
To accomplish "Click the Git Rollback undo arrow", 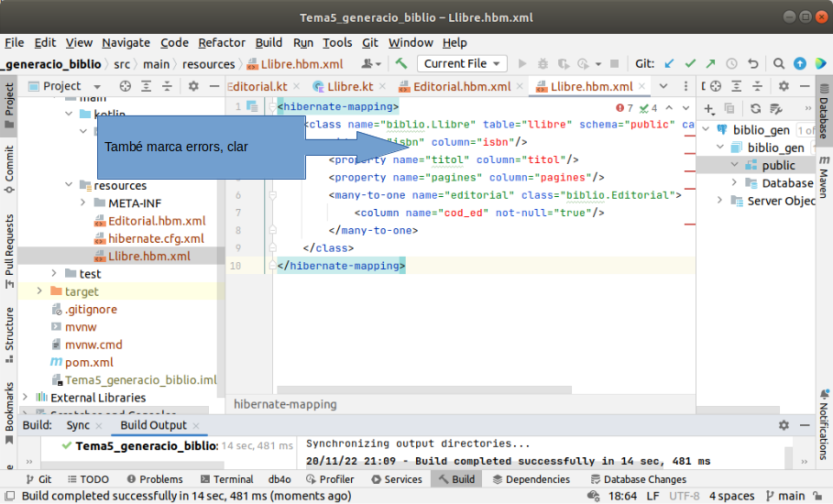I will click(752, 64).
